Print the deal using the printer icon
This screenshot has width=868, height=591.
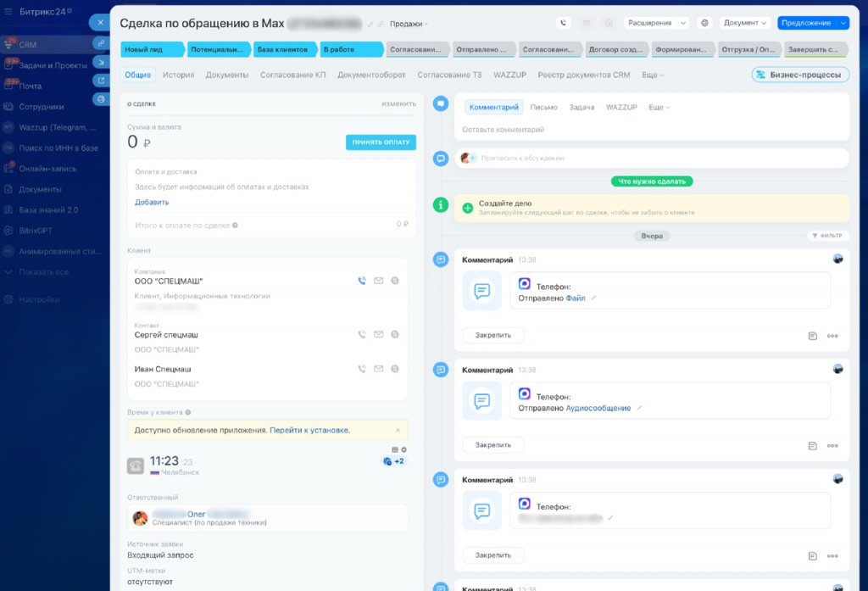pyautogui.click(x=101, y=99)
